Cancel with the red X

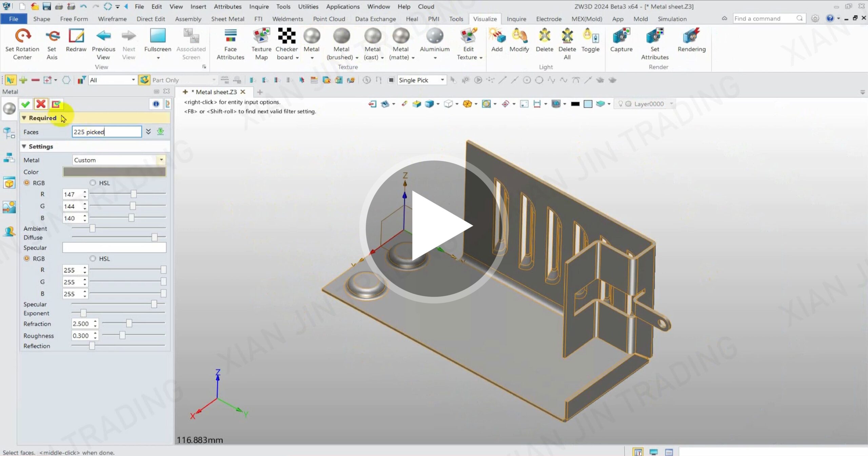[41, 104]
